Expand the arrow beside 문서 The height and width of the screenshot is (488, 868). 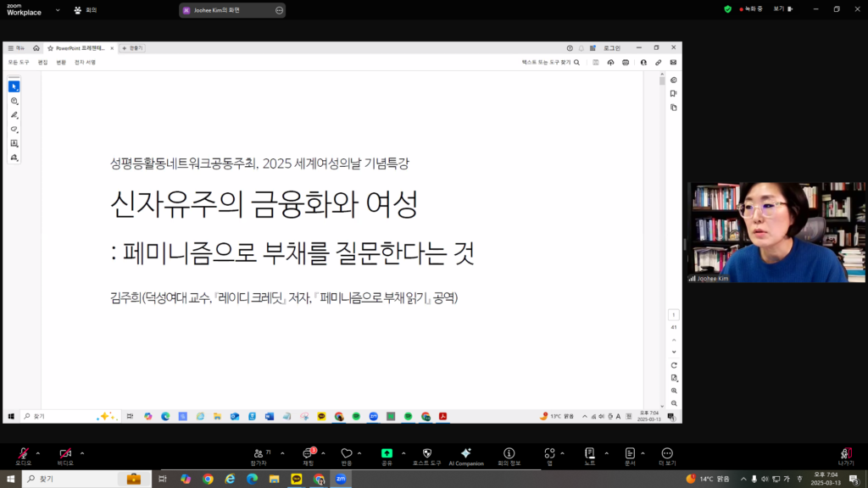coord(643,453)
